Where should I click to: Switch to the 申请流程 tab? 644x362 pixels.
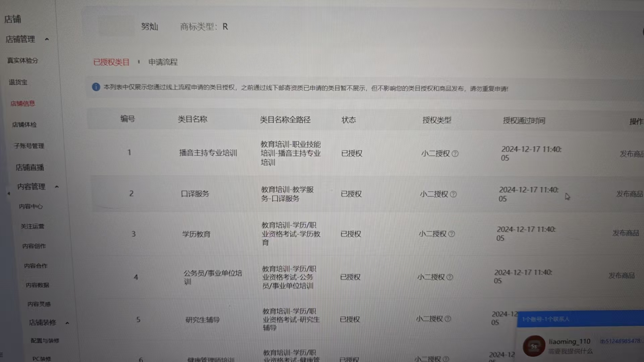tap(163, 62)
